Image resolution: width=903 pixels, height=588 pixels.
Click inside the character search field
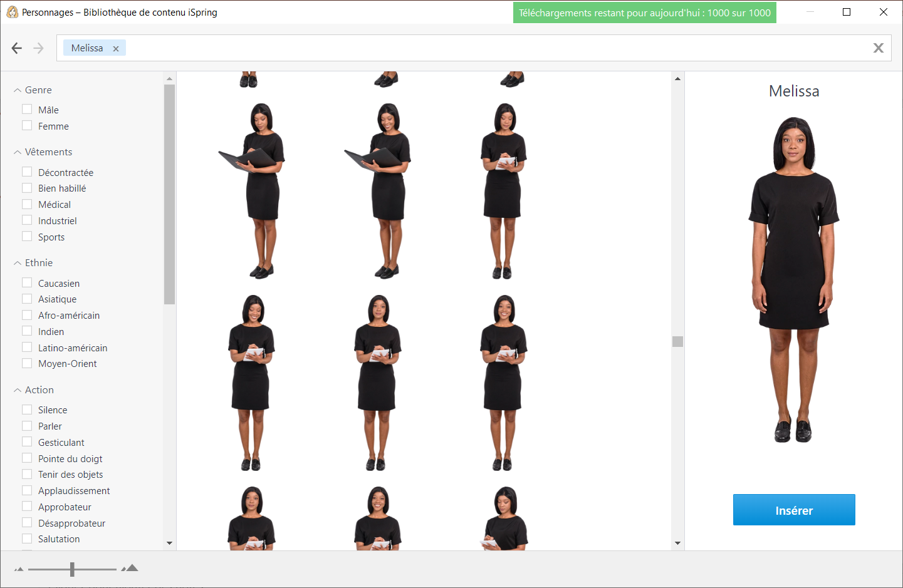pos(489,48)
